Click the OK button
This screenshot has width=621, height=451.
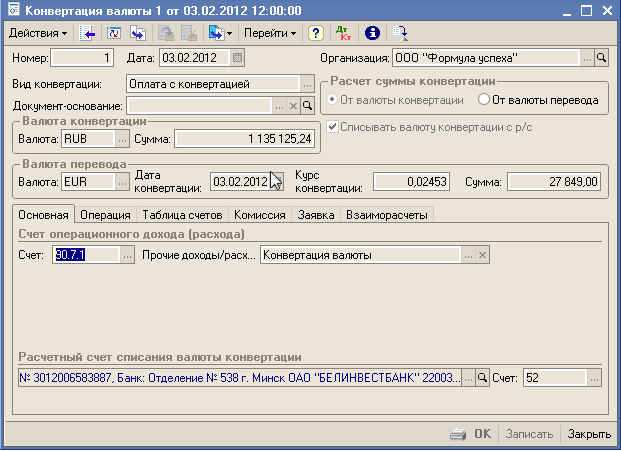tap(482, 434)
